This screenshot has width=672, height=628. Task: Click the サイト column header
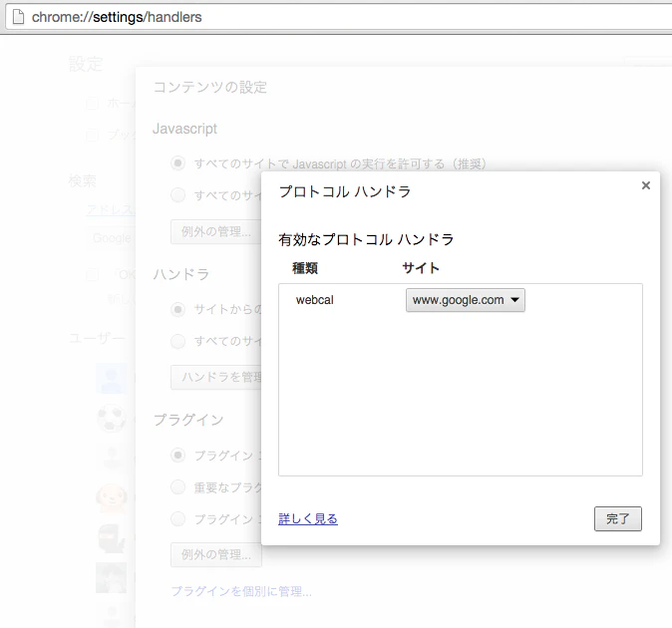coord(421,268)
